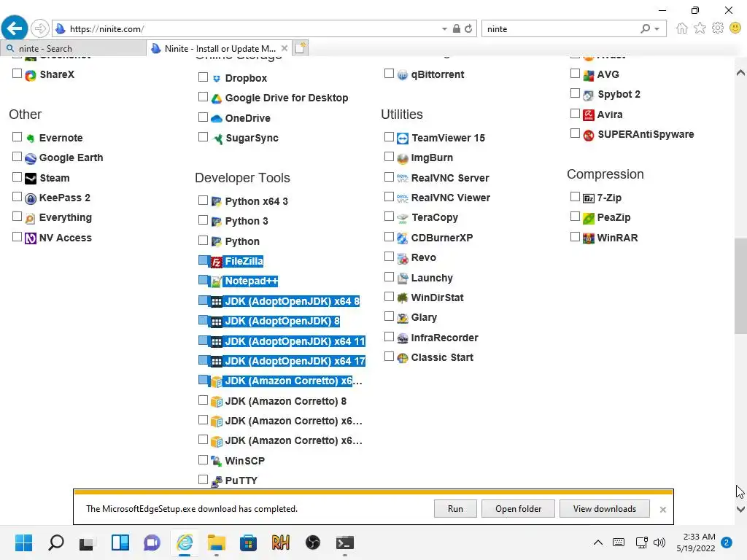Open Favorites star icon
This screenshot has height=560, width=747.
coord(700,28)
